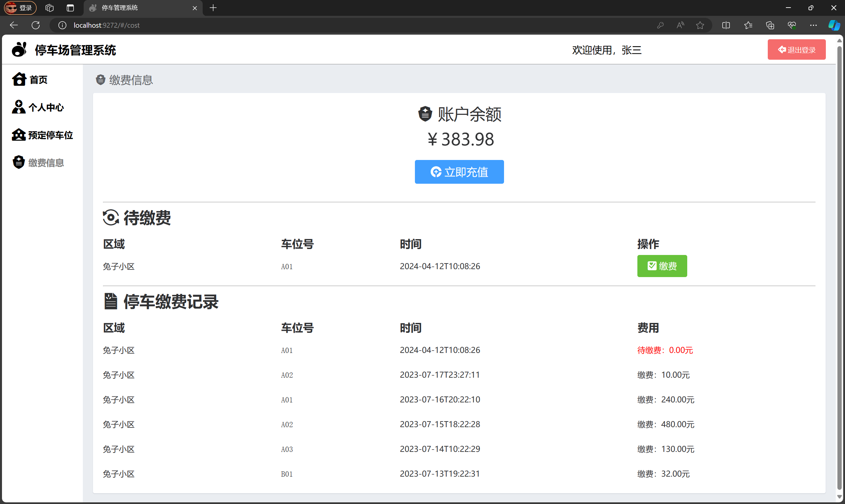Click the site information icon in address bar
Screen dimensions: 845x504
[x=62, y=25]
